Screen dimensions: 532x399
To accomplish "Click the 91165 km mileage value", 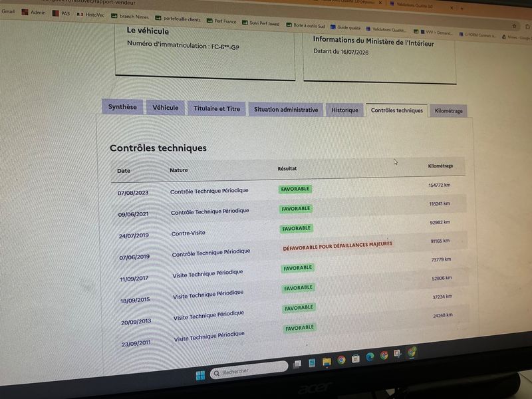I will (x=440, y=241).
